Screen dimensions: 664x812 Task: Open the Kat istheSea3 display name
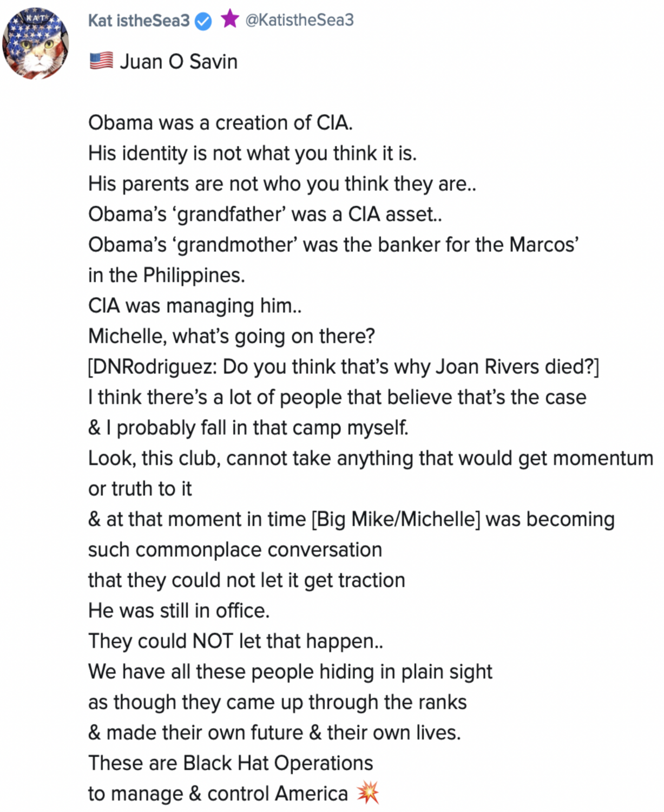[x=139, y=21]
